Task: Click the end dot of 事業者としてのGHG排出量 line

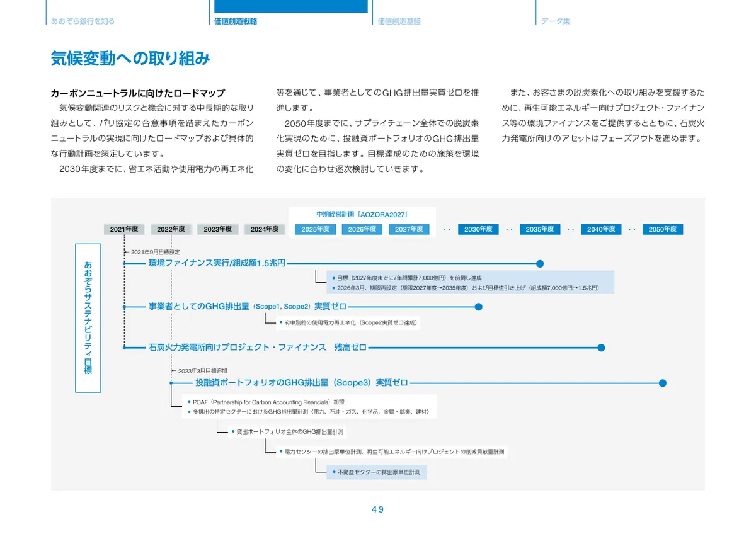Action: [478, 307]
